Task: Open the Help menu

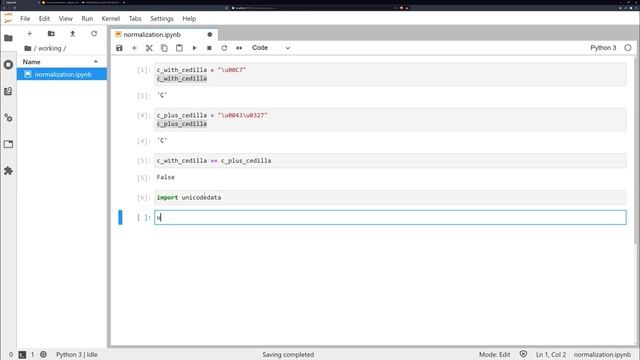Action: click(189, 19)
